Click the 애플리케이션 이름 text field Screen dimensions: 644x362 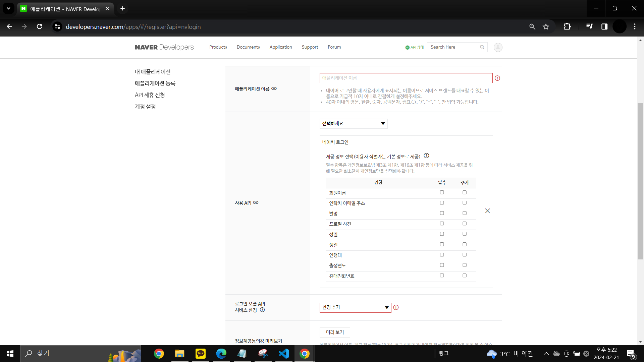(406, 78)
